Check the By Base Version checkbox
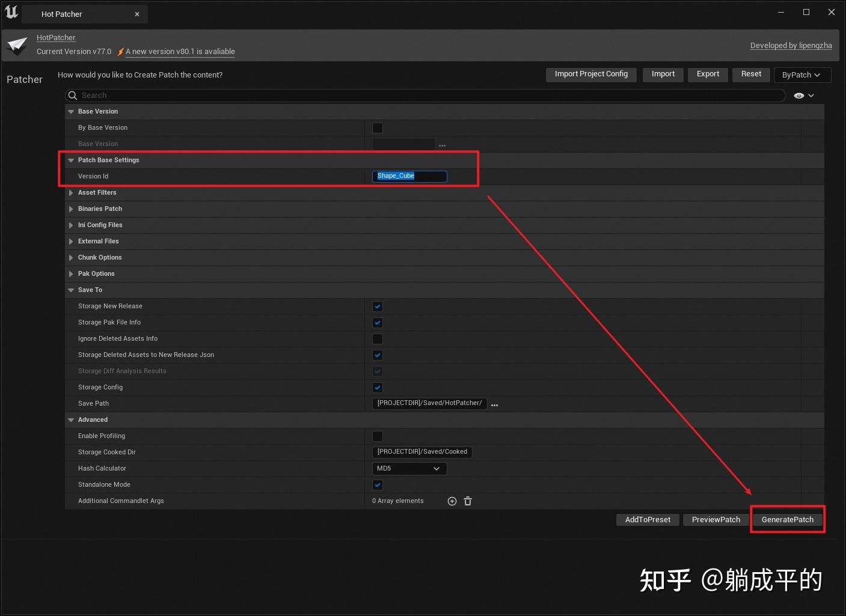Viewport: 846px width, 616px height. click(377, 127)
